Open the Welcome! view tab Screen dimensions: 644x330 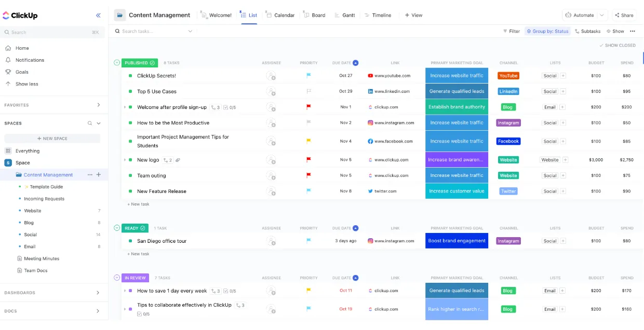click(216, 15)
